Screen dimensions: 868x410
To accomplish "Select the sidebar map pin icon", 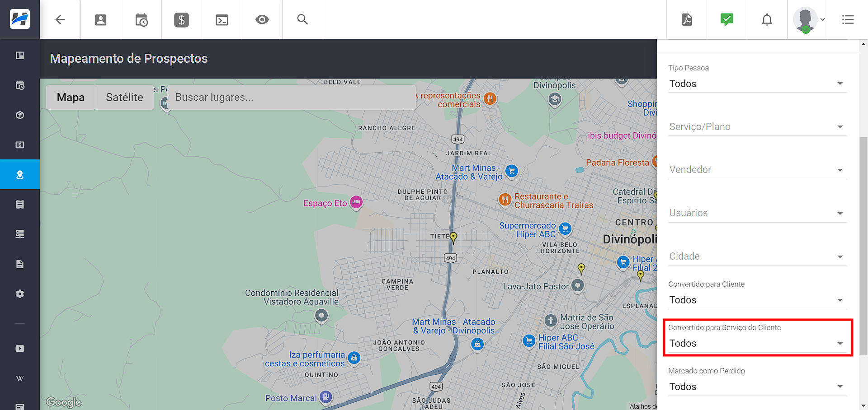I will click(x=20, y=175).
